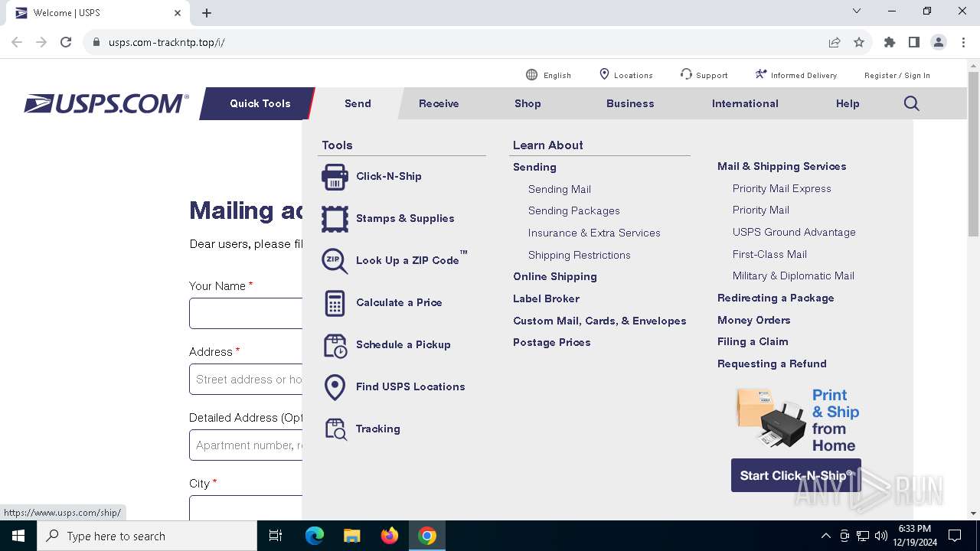This screenshot has height=551, width=980.
Task: Open the Business menu
Action: (x=630, y=103)
